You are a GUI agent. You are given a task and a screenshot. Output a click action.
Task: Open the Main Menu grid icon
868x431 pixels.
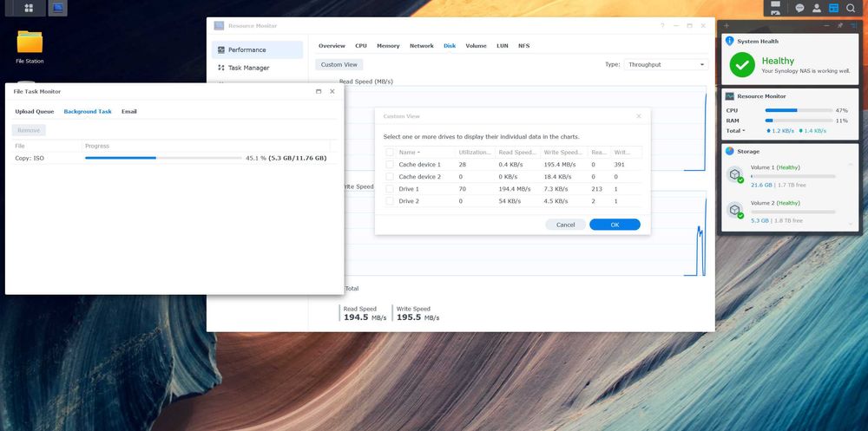pyautogui.click(x=29, y=8)
